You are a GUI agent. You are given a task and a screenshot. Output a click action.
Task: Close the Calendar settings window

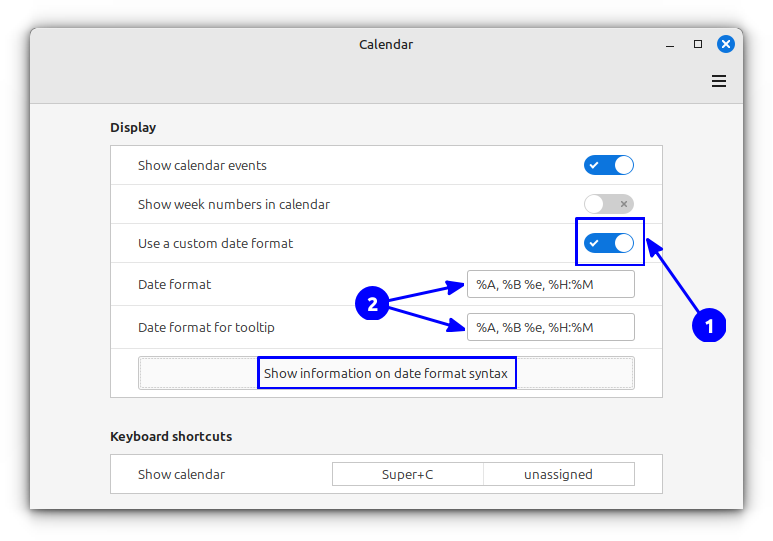pyautogui.click(x=726, y=44)
